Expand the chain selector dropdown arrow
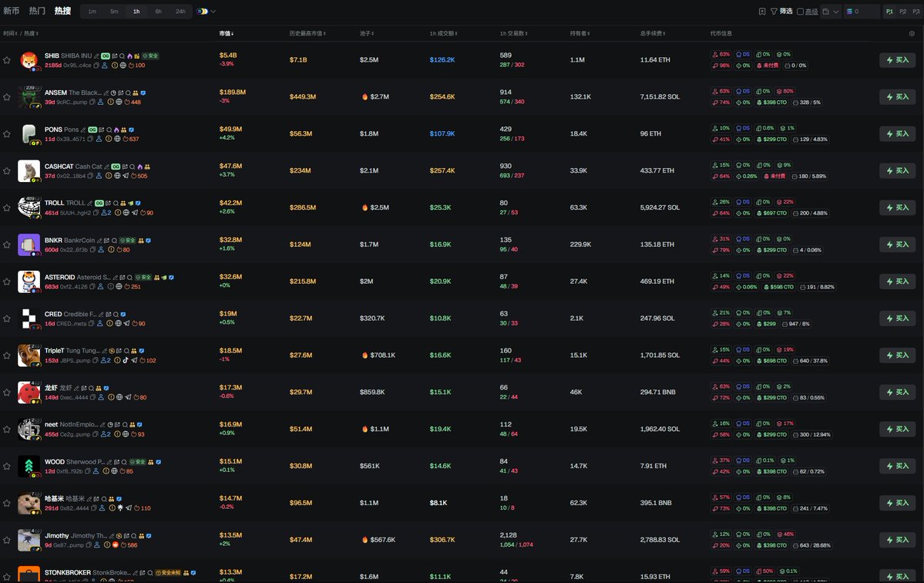 (x=213, y=12)
